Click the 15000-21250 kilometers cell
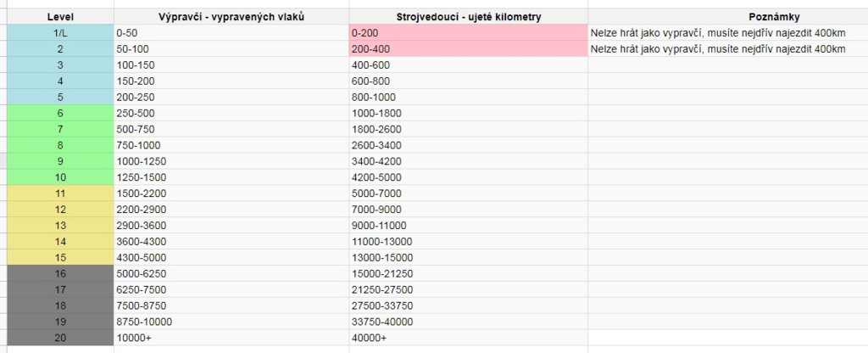Image resolution: width=868 pixels, height=353 pixels. click(468, 274)
